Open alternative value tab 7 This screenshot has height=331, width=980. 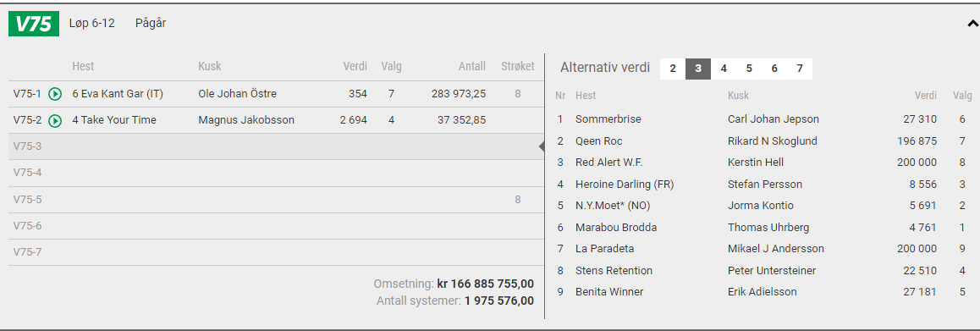[x=800, y=69]
